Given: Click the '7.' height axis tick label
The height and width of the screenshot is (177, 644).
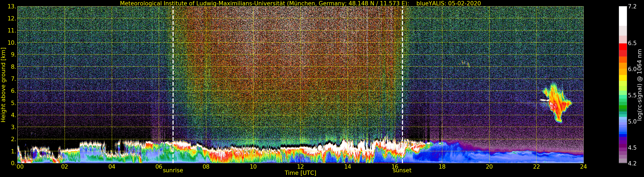Looking at the screenshot, I should [x=13, y=79].
